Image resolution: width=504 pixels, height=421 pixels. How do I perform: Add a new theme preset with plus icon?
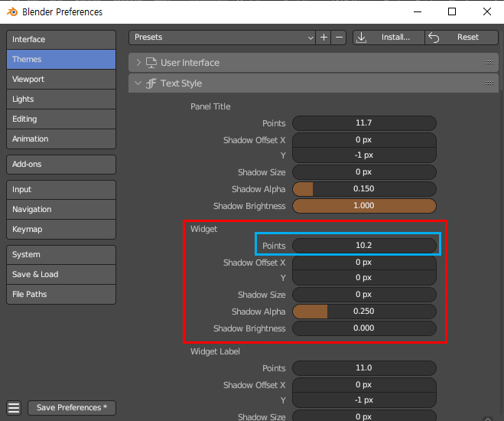tap(324, 38)
